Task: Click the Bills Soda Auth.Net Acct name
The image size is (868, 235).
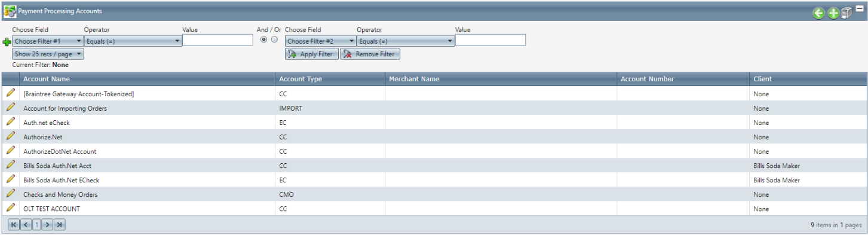Action: coord(57,166)
